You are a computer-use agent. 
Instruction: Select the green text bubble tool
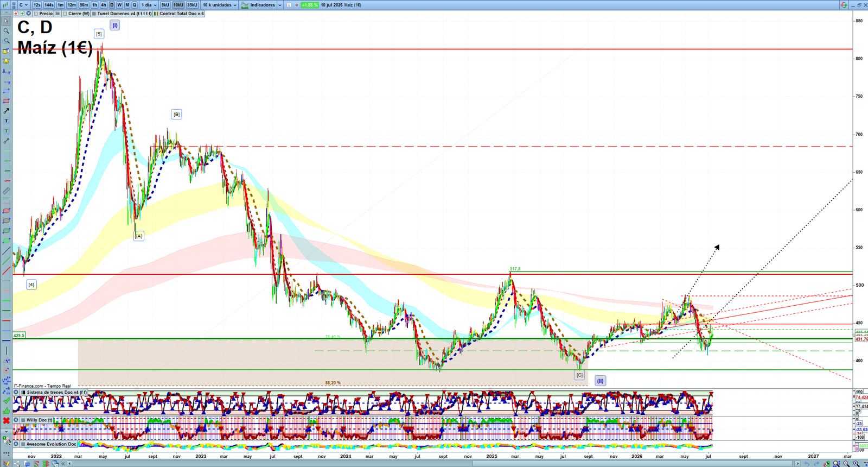pos(7,131)
